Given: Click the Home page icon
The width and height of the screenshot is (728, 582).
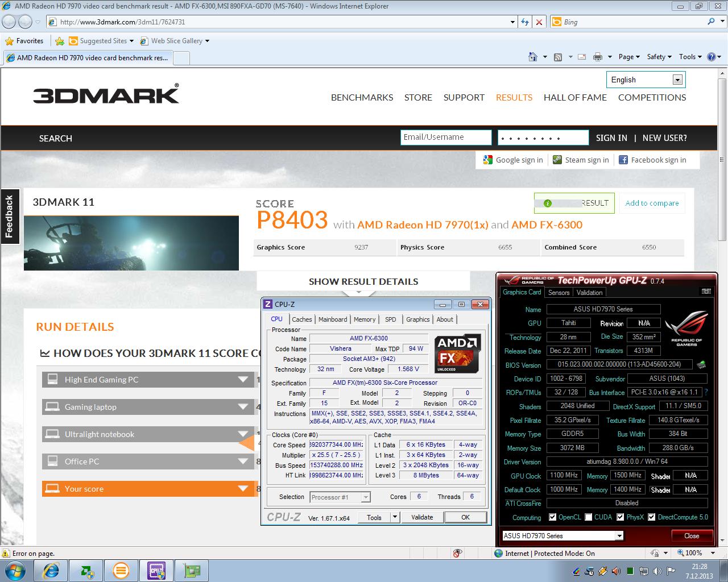Looking at the screenshot, I should click(x=533, y=57).
